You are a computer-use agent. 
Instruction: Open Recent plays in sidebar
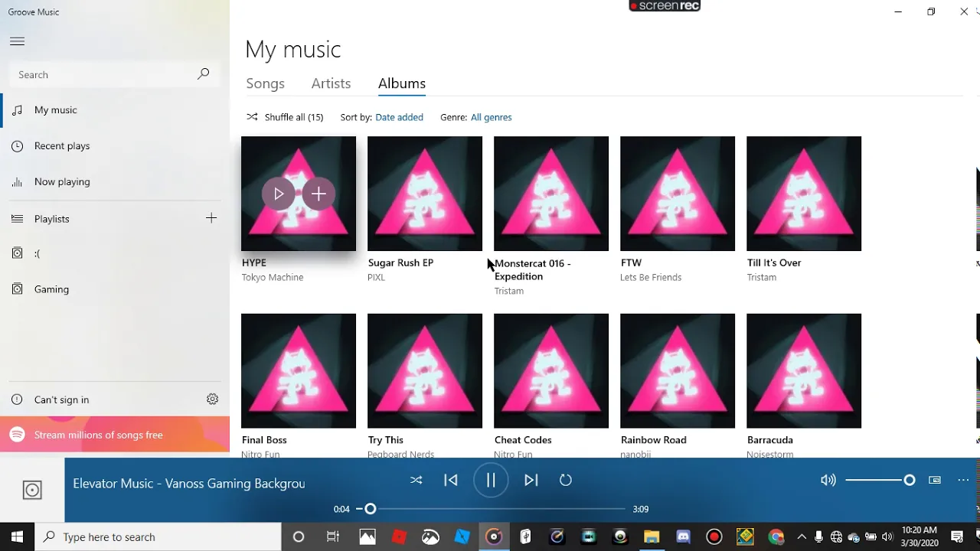point(115,145)
